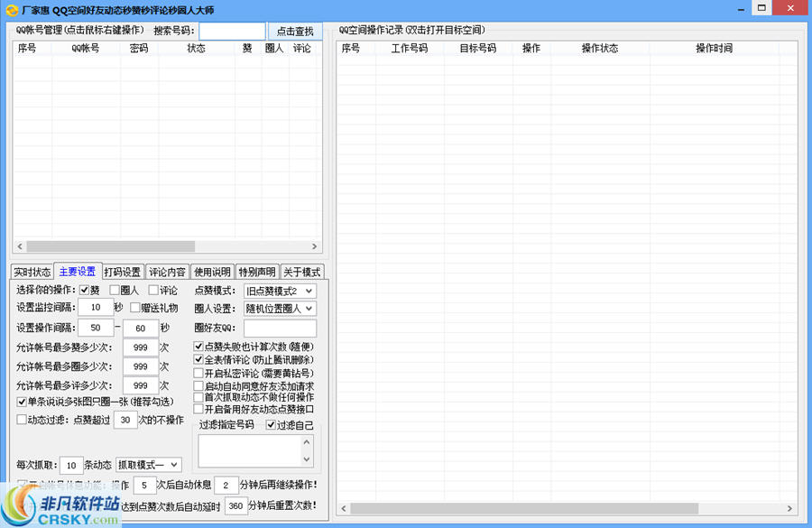Click the 允许帐号最多圈多少次 field

141,366
